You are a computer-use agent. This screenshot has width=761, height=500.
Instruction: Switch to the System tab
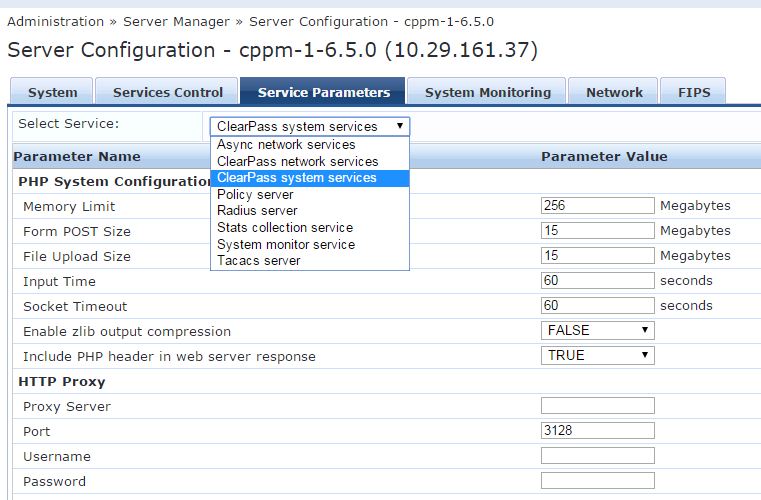point(52,92)
